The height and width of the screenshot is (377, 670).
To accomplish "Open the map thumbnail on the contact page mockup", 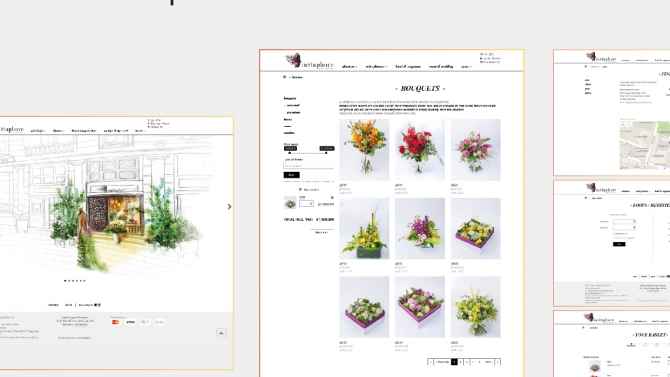I will coord(645,145).
